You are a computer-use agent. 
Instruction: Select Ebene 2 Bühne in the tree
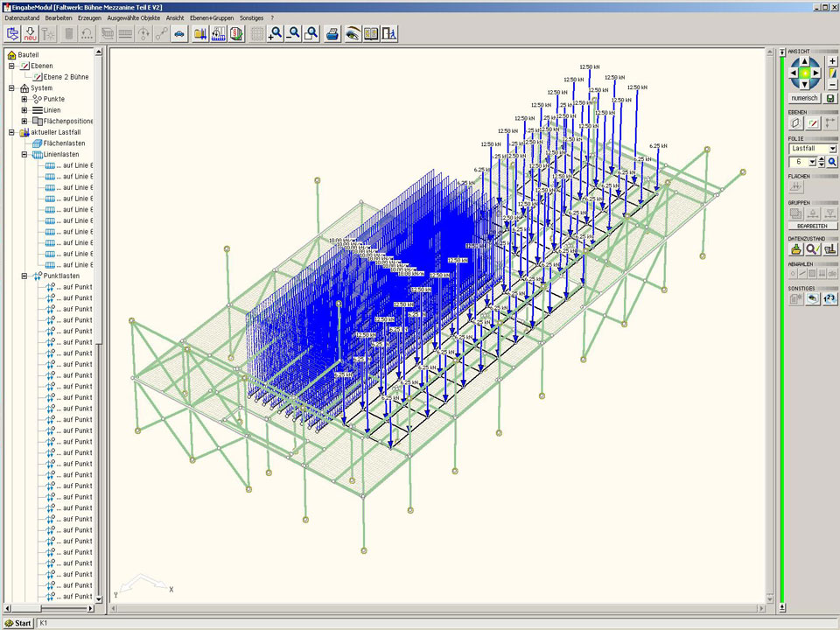(x=65, y=77)
